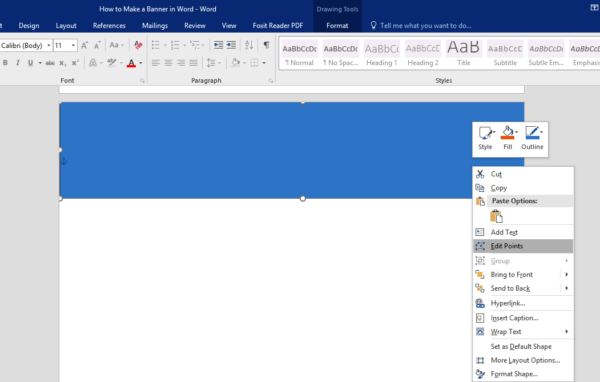600x382 pixels.
Task: Switch to the Design tab
Action: pyautogui.click(x=29, y=26)
